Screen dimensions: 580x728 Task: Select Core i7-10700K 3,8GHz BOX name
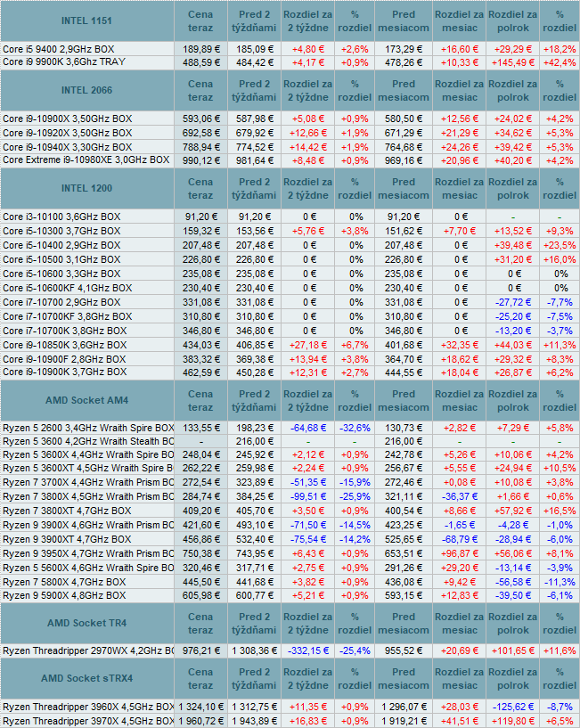click(x=64, y=331)
